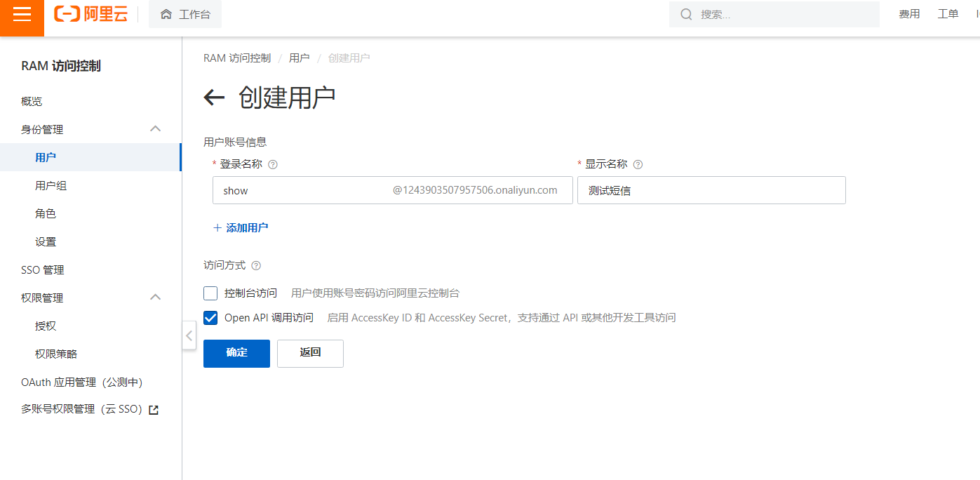Open the 费用 menu
The height and width of the screenshot is (480, 980).
point(908,13)
